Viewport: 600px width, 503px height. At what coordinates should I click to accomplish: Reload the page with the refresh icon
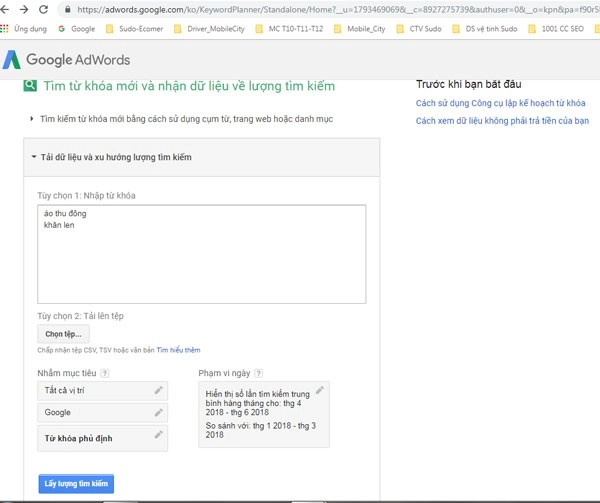43,9
